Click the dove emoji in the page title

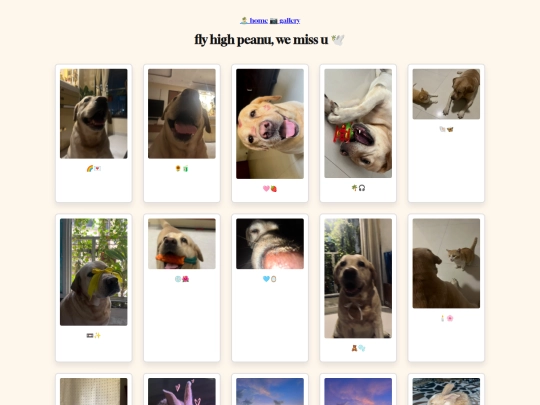(x=338, y=40)
